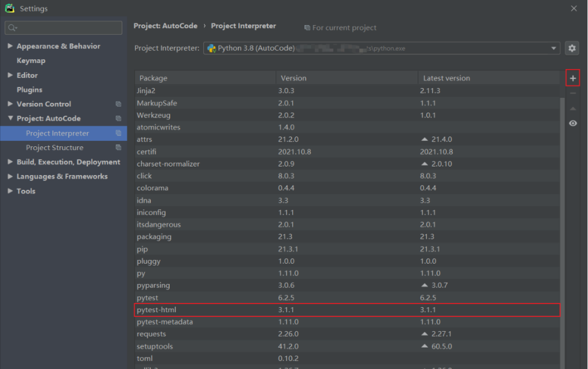Select the attrs package row
The height and width of the screenshot is (369, 588).
pyautogui.click(x=347, y=140)
